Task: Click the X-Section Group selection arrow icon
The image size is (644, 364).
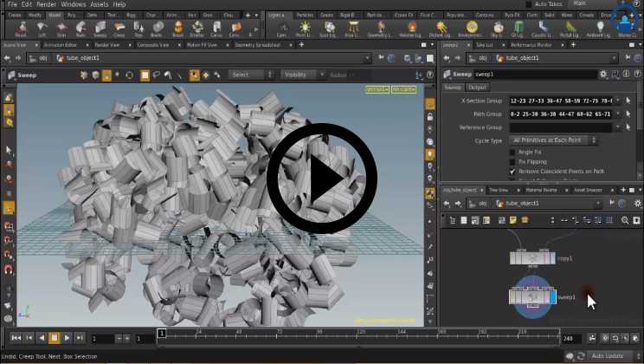Action: click(628, 101)
